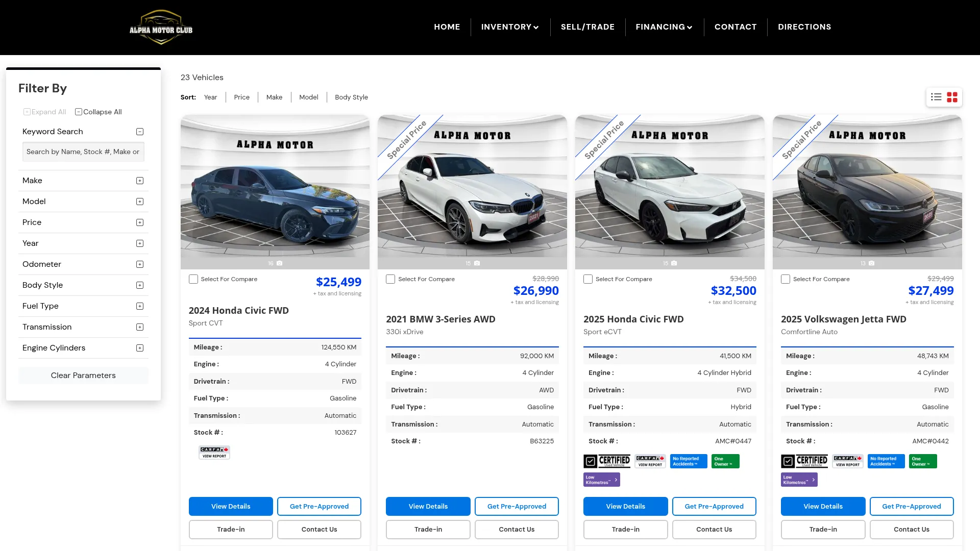Collapse the Keyword Search filter section
The width and height of the screenshot is (980, 551).
click(x=140, y=132)
